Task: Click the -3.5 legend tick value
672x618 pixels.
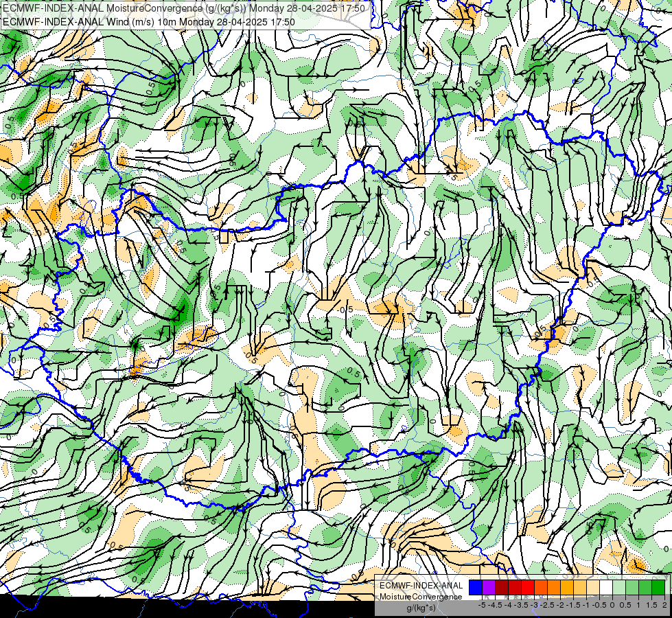Action: [x=521, y=605]
